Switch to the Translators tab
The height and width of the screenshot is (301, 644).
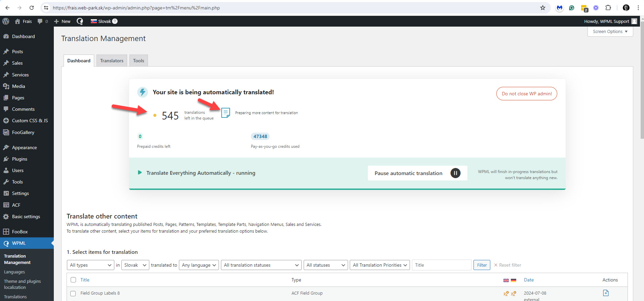point(112,61)
